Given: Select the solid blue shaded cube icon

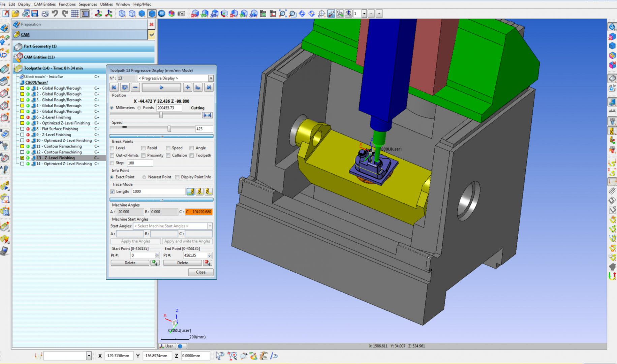Looking at the screenshot, I should (x=142, y=13).
